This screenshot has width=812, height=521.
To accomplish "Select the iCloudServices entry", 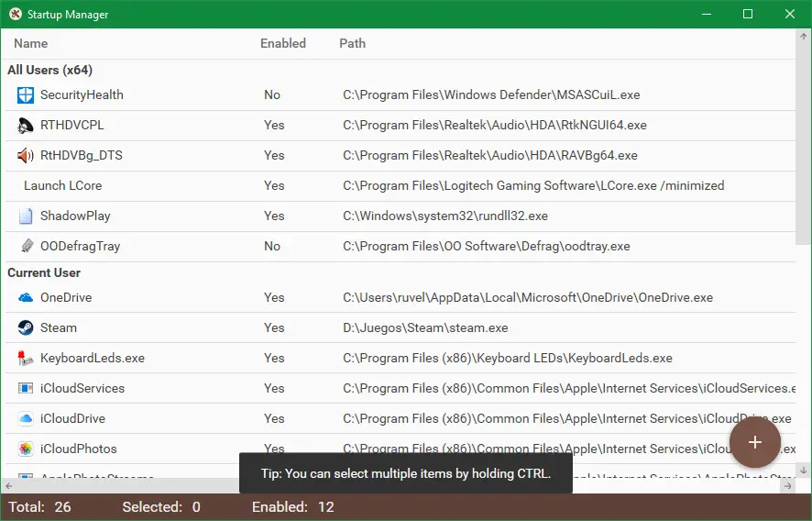I will coord(82,388).
